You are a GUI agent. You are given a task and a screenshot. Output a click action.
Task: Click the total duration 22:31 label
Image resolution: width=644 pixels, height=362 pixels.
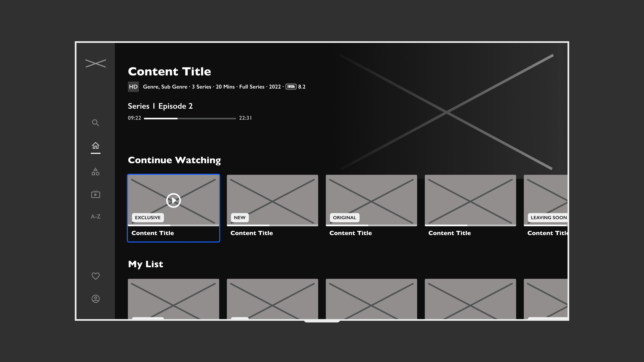[245, 118]
